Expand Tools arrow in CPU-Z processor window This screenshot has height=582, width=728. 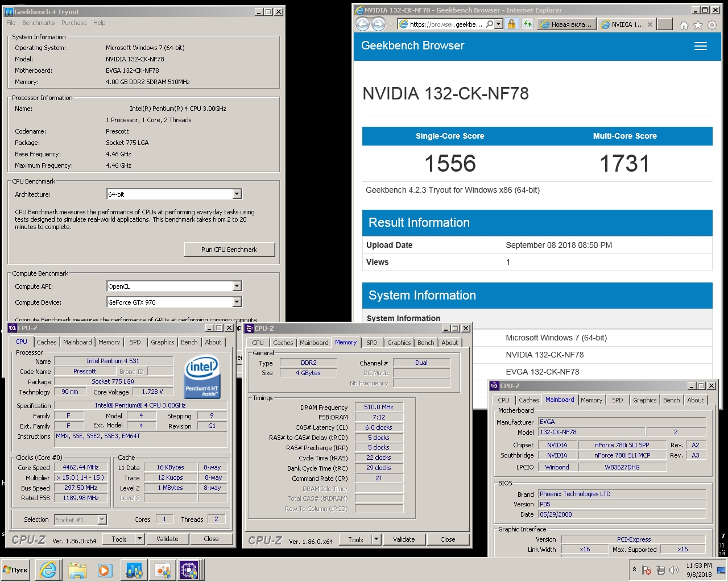click(x=140, y=539)
